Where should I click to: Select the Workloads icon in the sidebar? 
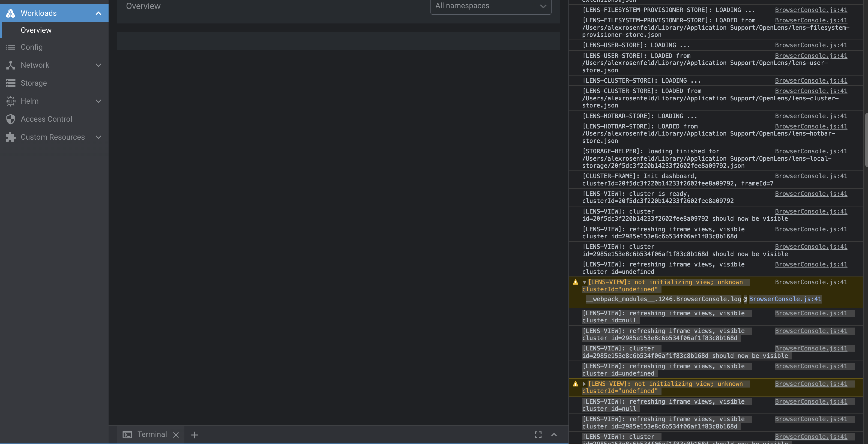[x=10, y=13]
